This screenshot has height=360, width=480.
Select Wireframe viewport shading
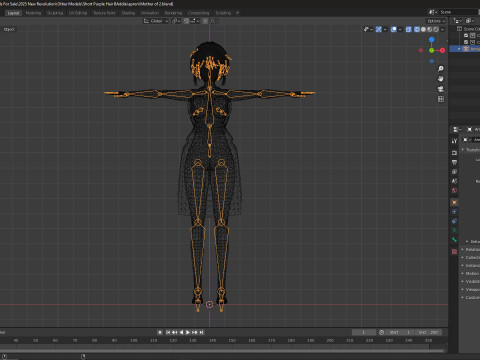tap(417, 29)
